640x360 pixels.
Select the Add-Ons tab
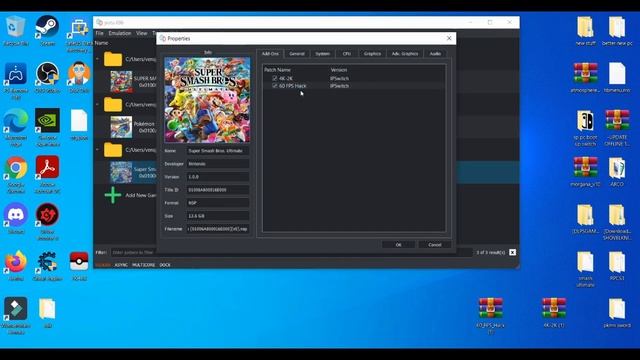[270, 53]
